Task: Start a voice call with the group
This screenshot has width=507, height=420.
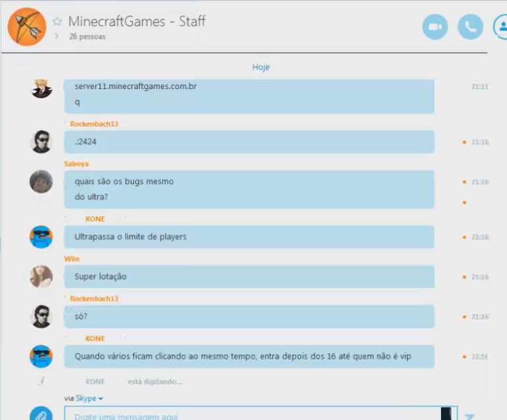Action: (471, 27)
